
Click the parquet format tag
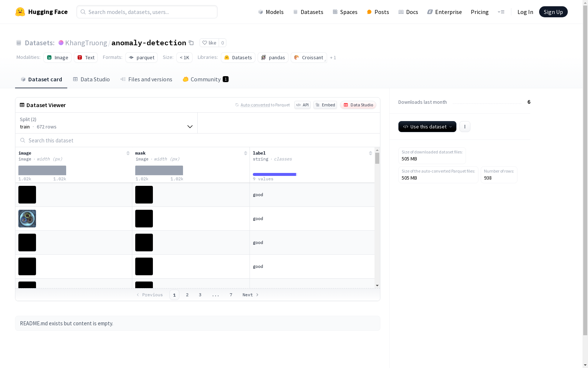(141, 57)
